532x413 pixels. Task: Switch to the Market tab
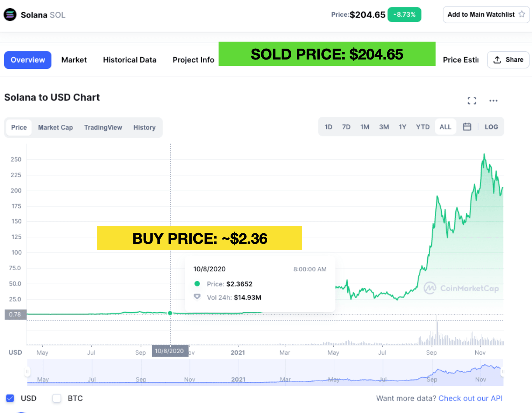click(x=74, y=60)
